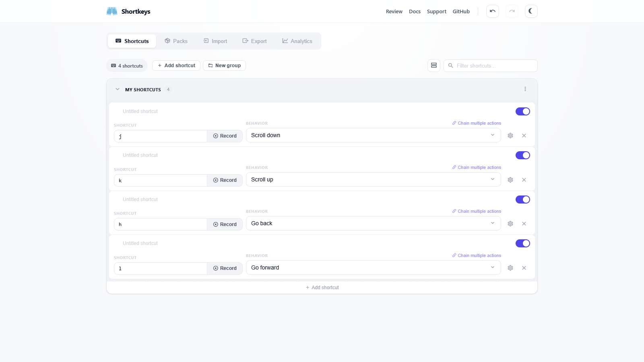Disable the Scroll down shortcut toggle

[x=522, y=111]
